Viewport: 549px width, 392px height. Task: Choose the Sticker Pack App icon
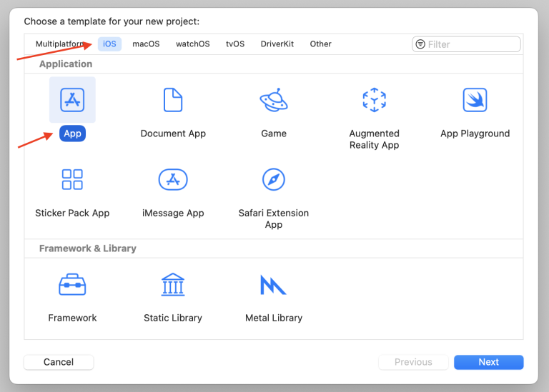(x=72, y=180)
